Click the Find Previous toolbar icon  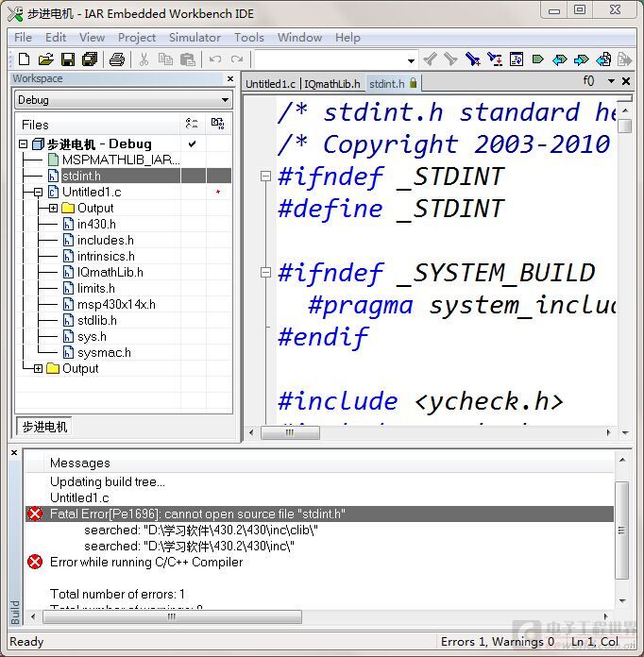[x=431, y=59]
